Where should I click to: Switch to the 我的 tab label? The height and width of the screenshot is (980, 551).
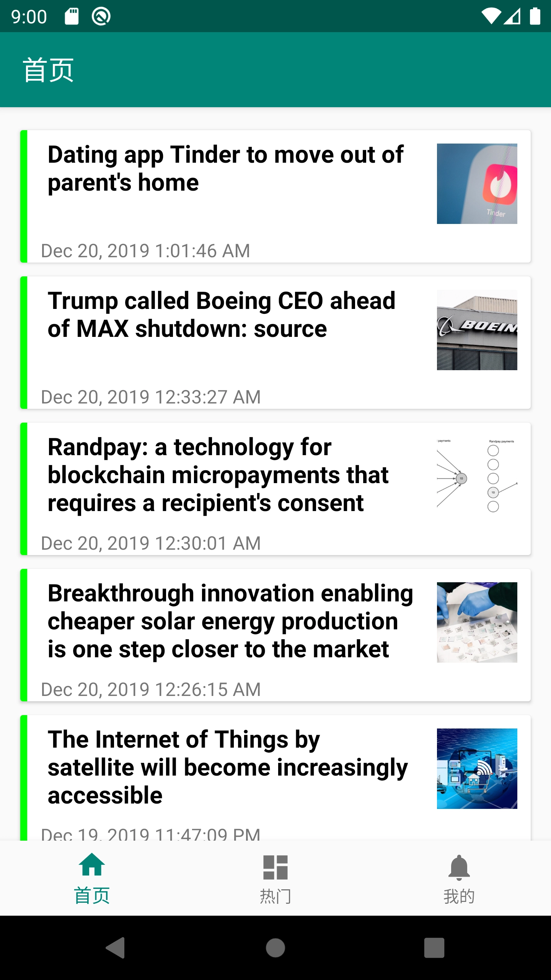coord(459,897)
